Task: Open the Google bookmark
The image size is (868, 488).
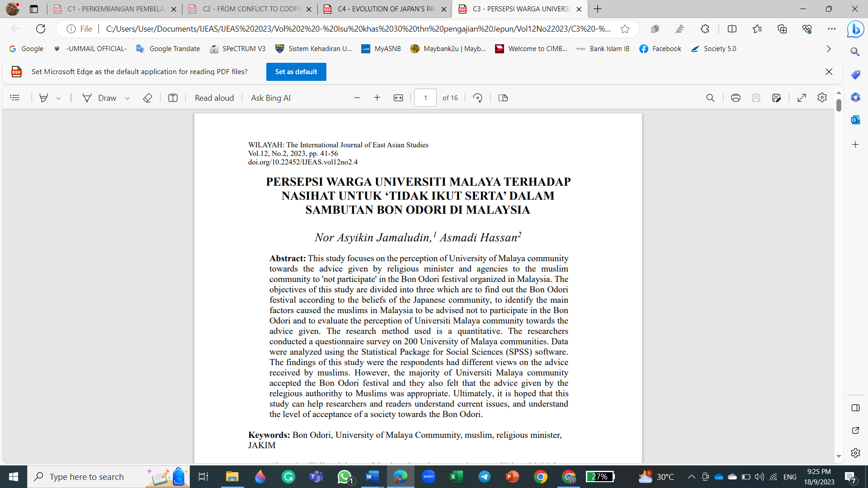Action: point(26,49)
